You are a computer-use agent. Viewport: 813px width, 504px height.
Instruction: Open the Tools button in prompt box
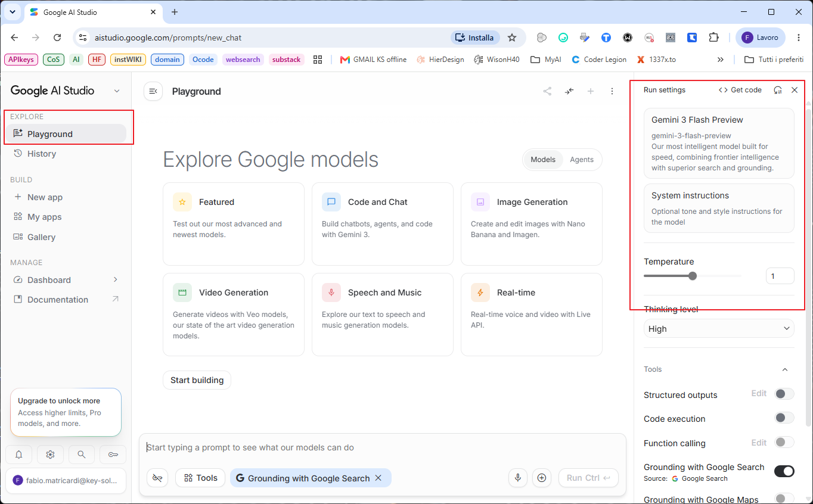[x=201, y=478]
